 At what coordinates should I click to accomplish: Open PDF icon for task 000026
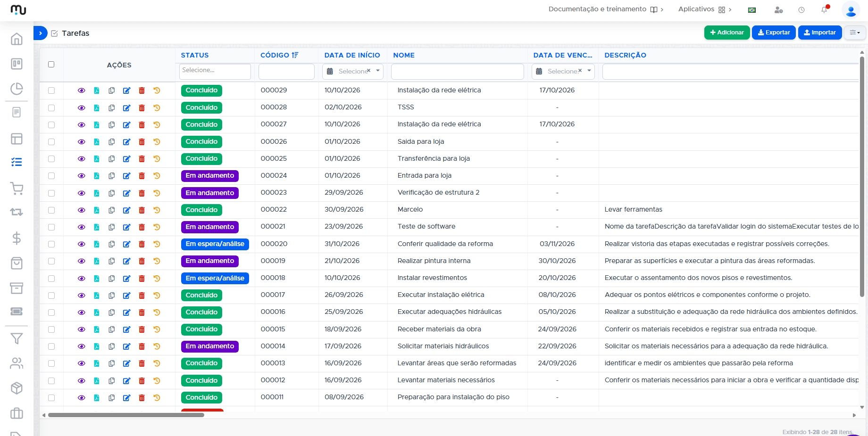[x=96, y=141]
